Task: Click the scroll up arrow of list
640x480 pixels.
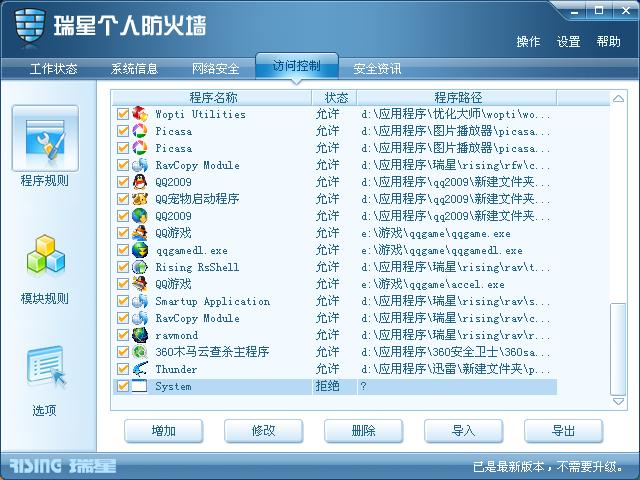Action: pos(618,98)
